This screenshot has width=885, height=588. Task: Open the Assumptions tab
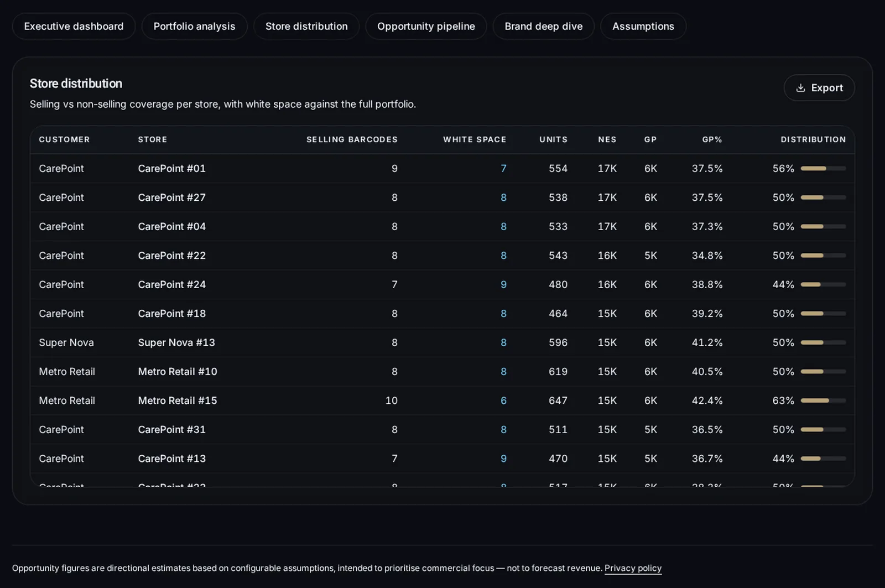click(643, 26)
